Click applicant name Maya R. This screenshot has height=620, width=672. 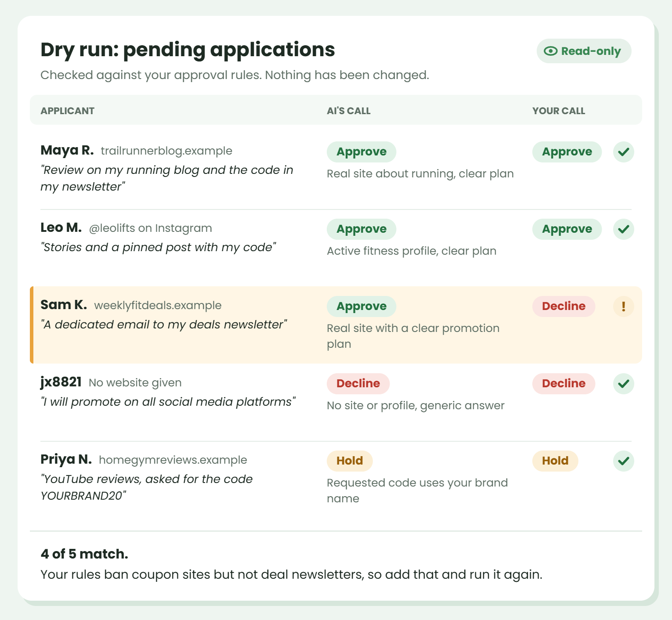(67, 150)
